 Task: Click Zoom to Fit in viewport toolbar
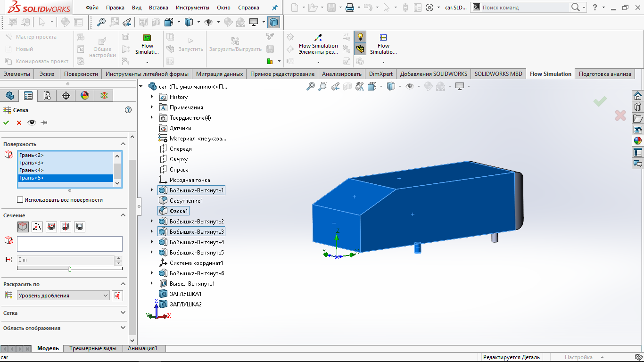click(311, 86)
